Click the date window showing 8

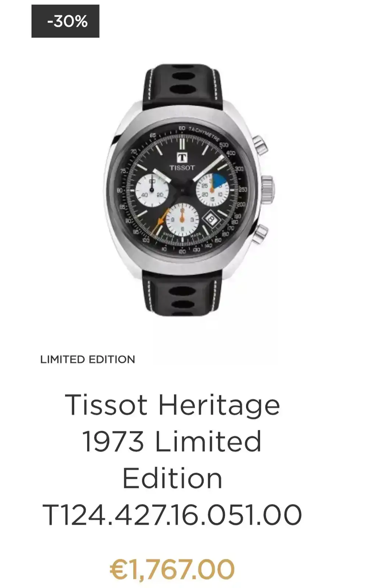[x=211, y=219]
